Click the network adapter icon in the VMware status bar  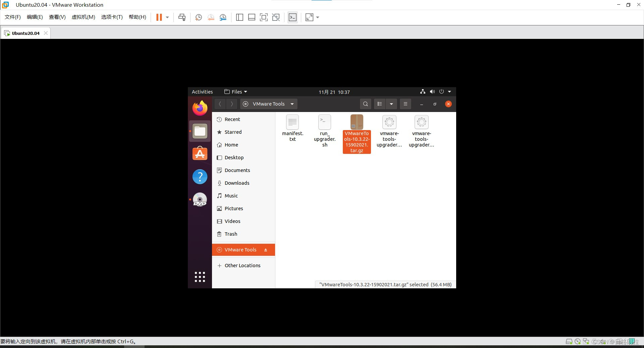[586, 342]
